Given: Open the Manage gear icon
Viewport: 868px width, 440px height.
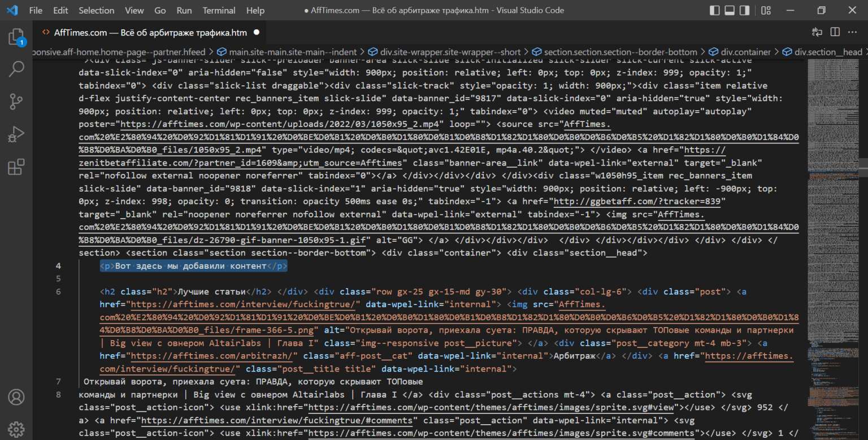Looking at the screenshot, I should [x=16, y=429].
